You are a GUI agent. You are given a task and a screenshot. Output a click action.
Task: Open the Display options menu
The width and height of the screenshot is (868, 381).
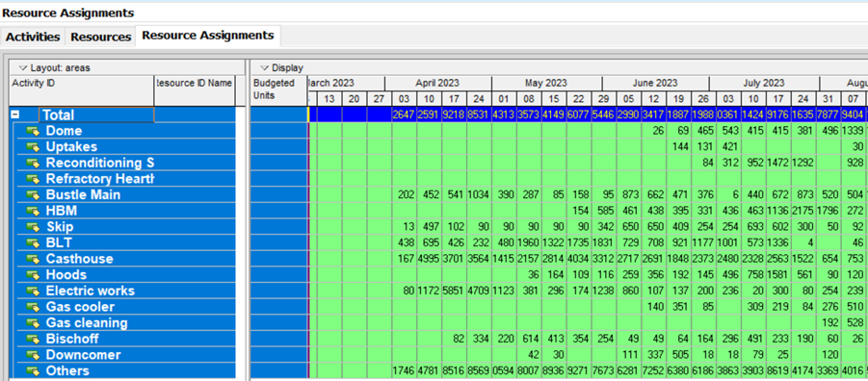264,68
